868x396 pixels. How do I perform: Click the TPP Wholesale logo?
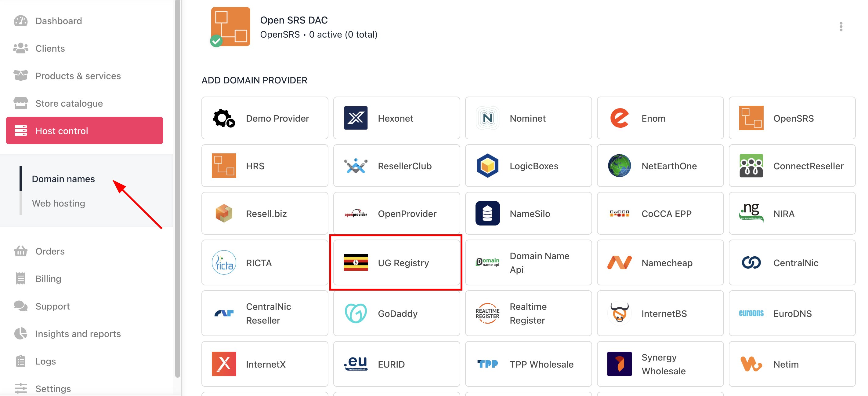488,364
